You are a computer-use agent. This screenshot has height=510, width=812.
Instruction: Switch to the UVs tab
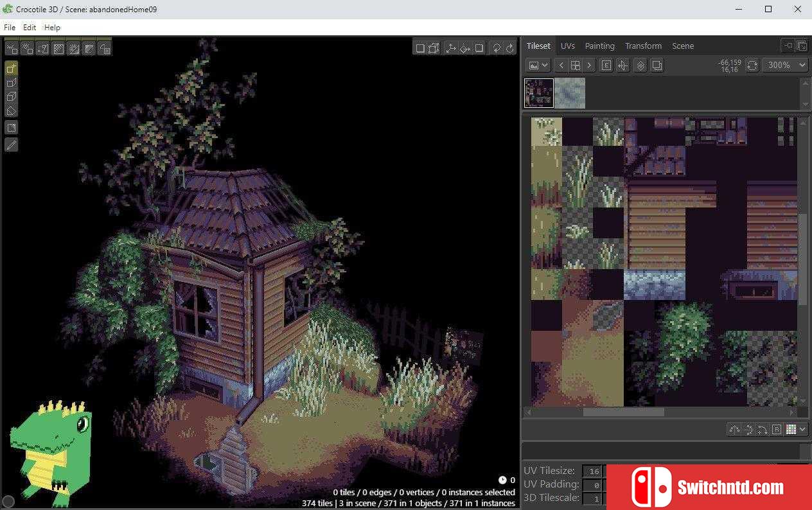[x=568, y=46]
